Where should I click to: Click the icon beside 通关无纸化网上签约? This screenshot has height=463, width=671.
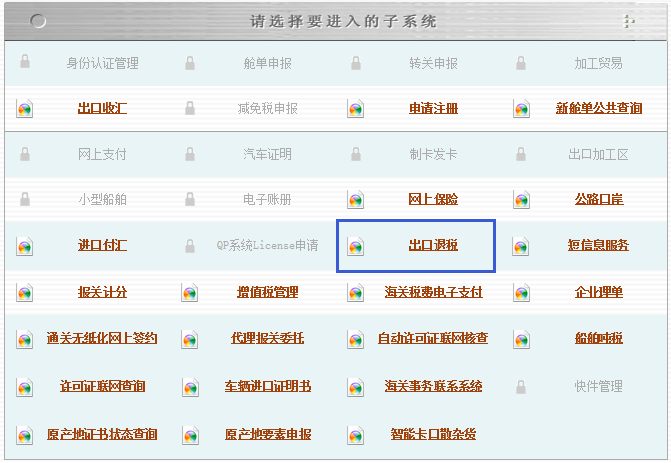25,339
